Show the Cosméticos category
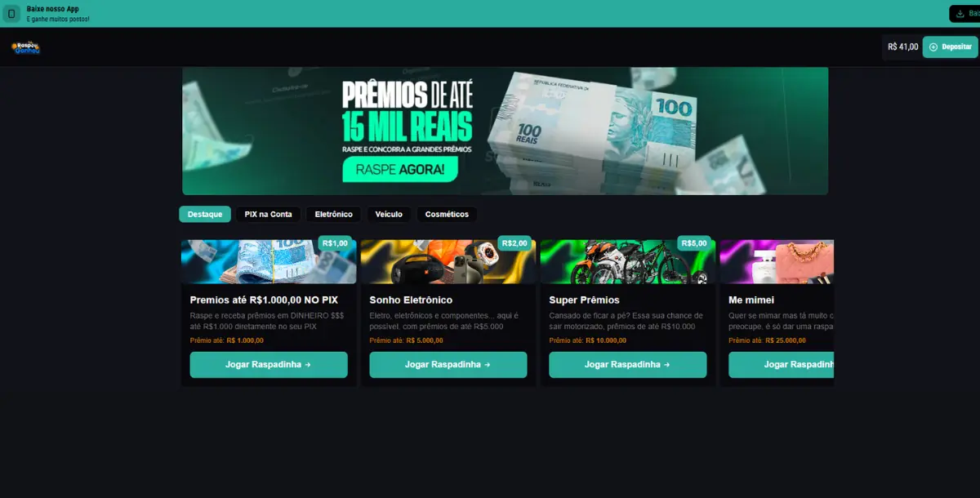Viewport: 980px width, 498px height. tap(447, 214)
